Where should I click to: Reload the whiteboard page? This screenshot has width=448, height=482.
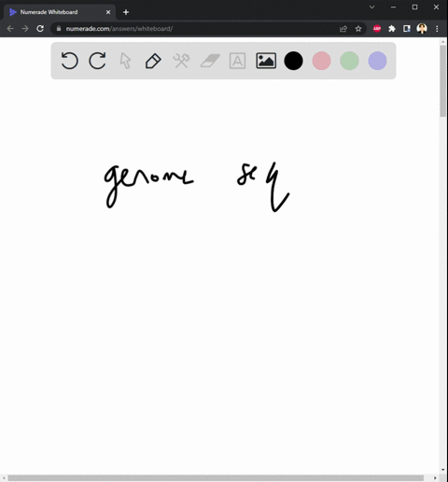[40, 29]
